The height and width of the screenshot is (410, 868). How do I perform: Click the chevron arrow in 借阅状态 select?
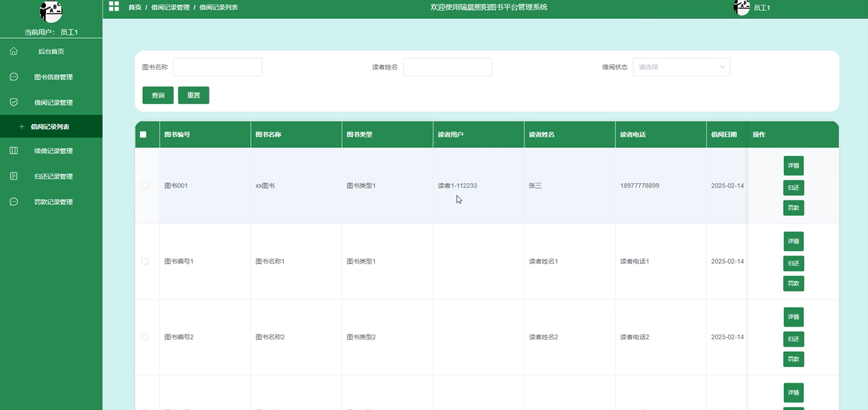pos(722,67)
